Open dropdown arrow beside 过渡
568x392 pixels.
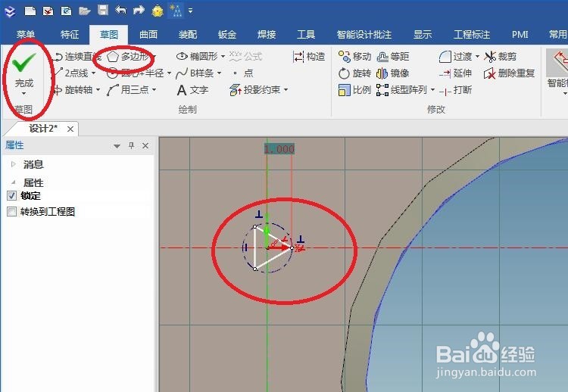point(477,57)
